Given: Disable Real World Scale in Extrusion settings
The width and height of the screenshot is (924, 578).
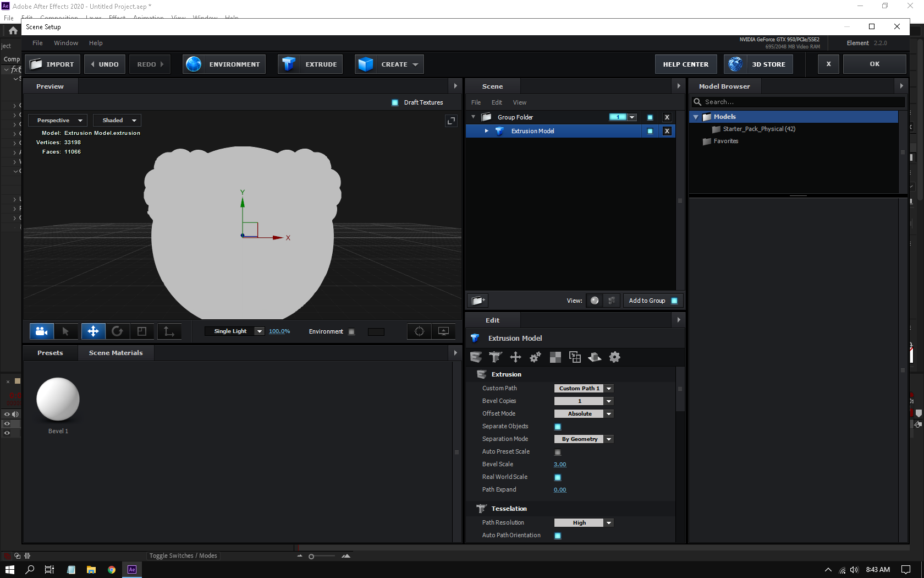Looking at the screenshot, I should [557, 477].
